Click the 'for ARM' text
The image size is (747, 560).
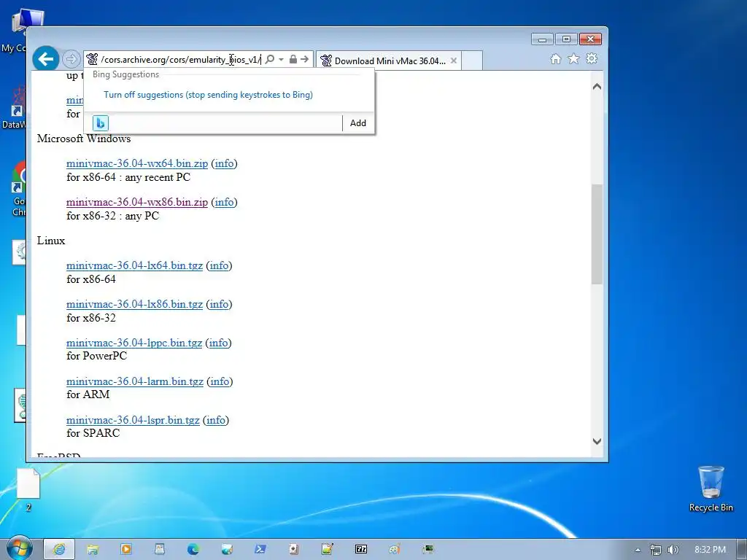tap(88, 394)
